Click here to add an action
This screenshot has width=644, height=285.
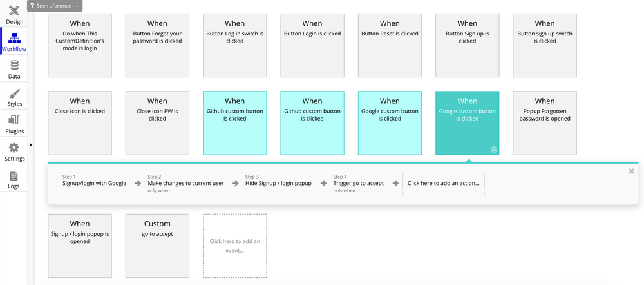(444, 183)
